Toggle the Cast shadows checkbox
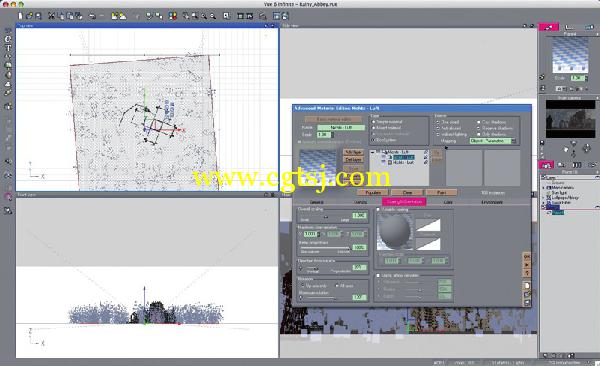 pyautogui.click(x=478, y=122)
